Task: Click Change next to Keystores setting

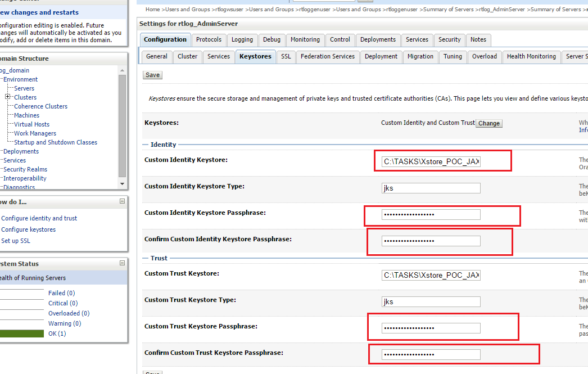Action: coord(489,123)
